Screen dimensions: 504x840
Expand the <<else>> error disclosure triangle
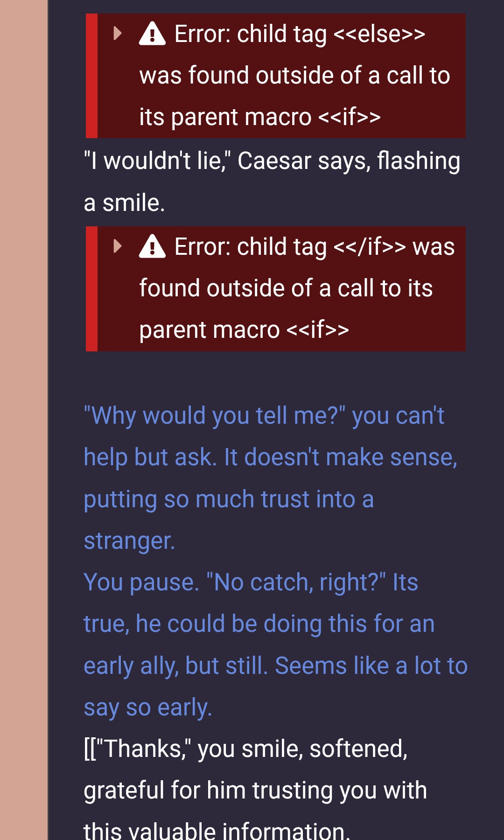click(x=118, y=34)
